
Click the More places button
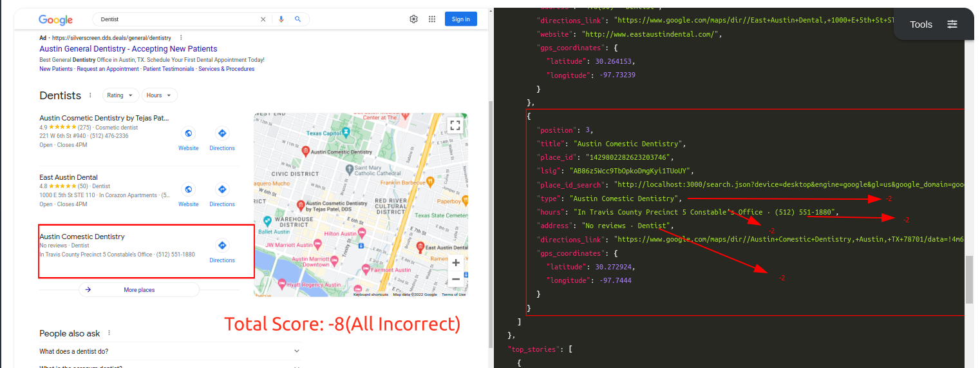pyautogui.click(x=139, y=290)
